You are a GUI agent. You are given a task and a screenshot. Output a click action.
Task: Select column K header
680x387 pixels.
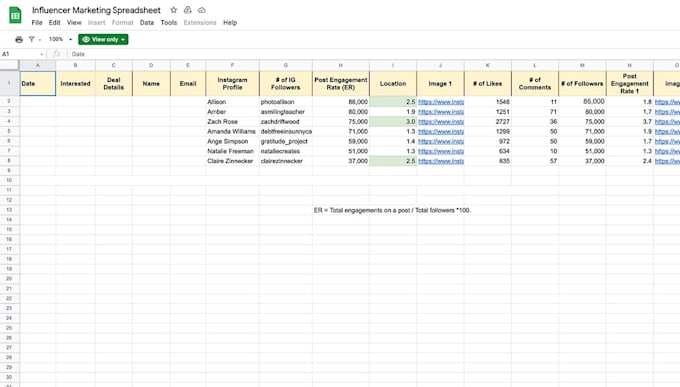(487, 65)
